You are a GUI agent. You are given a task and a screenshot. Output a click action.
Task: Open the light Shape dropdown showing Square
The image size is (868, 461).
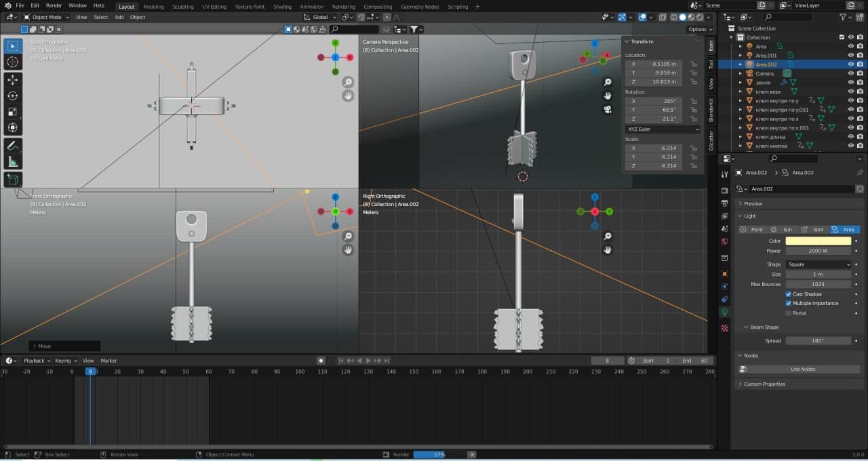818,264
